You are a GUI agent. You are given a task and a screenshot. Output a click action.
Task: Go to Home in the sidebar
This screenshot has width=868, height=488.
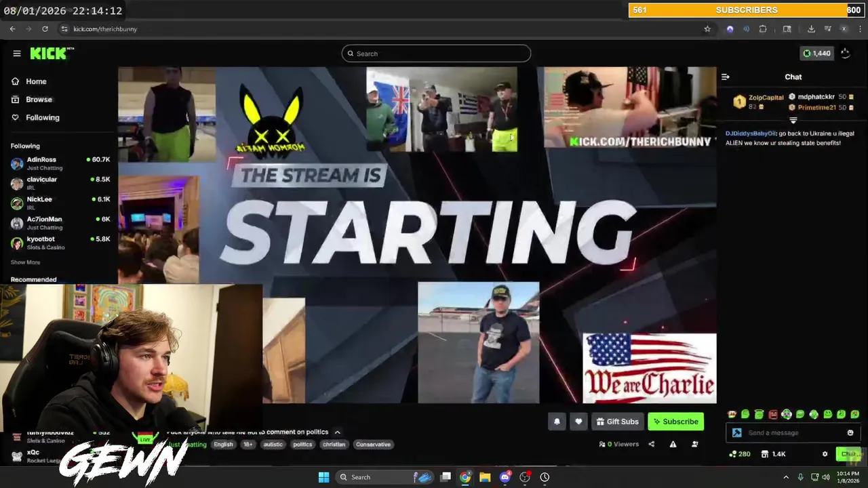point(36,81)
